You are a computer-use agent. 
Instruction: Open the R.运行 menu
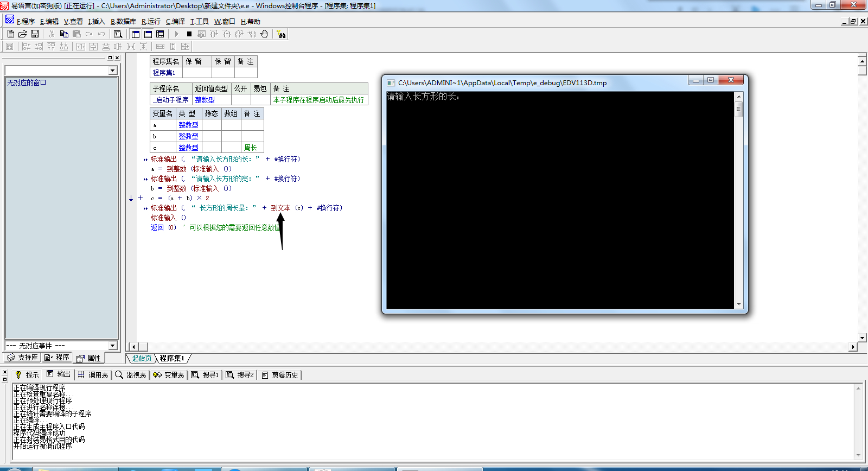pos(151,22)
